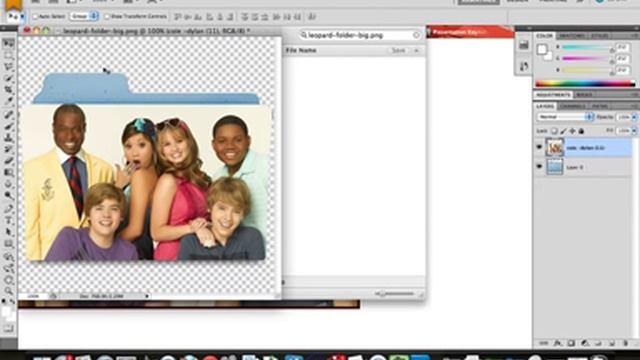Viewport: 640px width, 360px height.
Task: Select the Quick Selection tool
Action: (9, 78)
